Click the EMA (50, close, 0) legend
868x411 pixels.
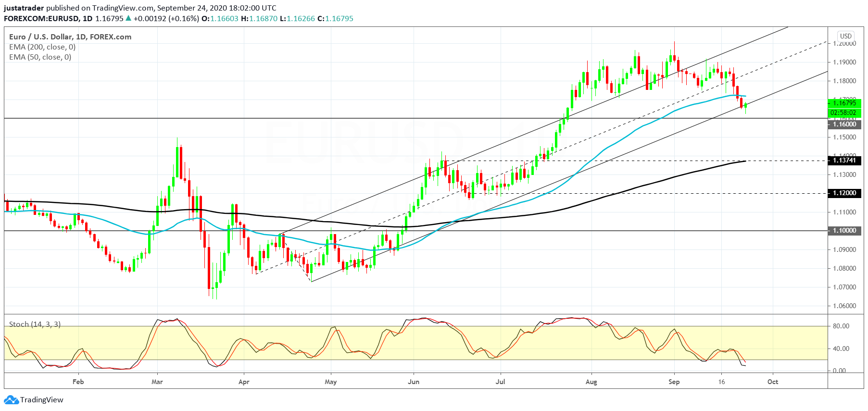coord(40,57)
